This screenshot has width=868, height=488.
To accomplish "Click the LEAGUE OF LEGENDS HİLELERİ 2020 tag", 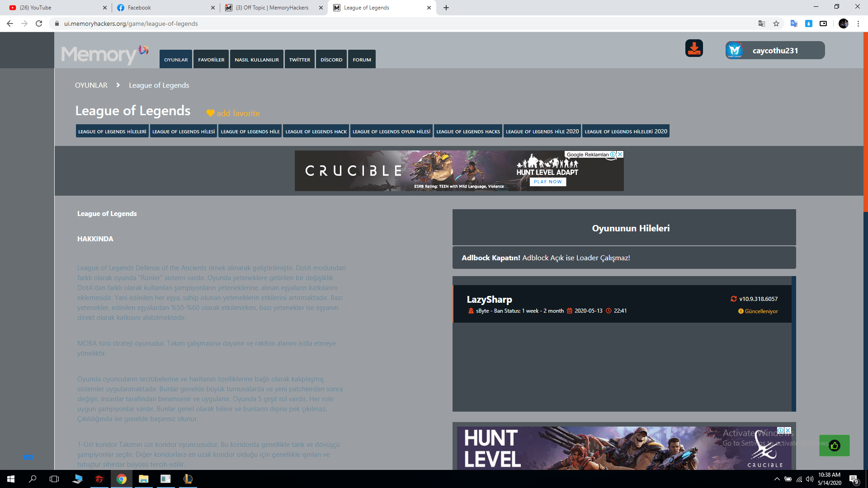I will click(626, 131).
